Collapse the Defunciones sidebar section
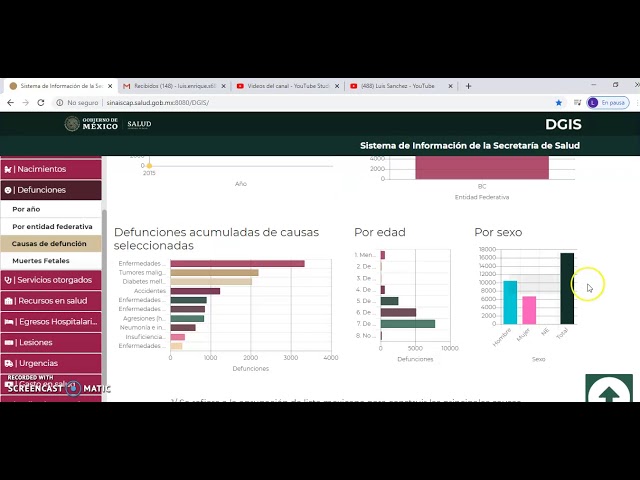Viewport: 640px width, 480px height. (x=50, y=190)
